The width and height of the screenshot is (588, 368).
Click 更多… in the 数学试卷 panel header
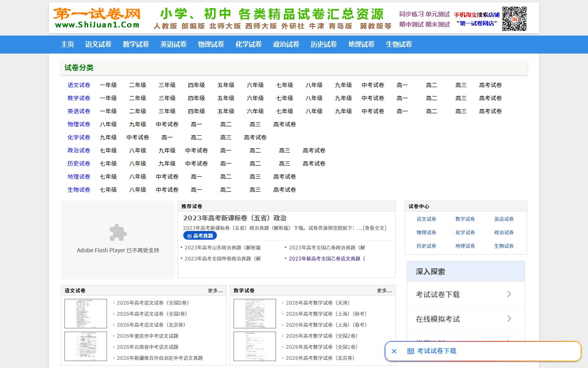click(x=384, y=291)
